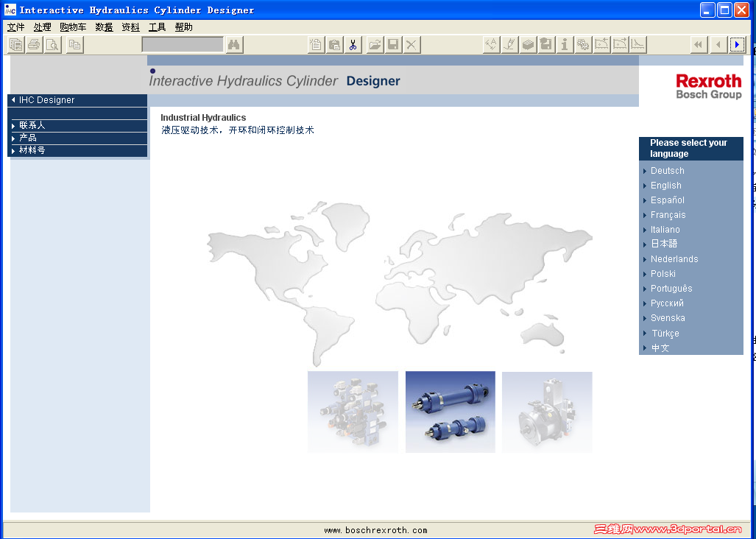Select Español language
The image size is (756, 539).
(667, 200)
